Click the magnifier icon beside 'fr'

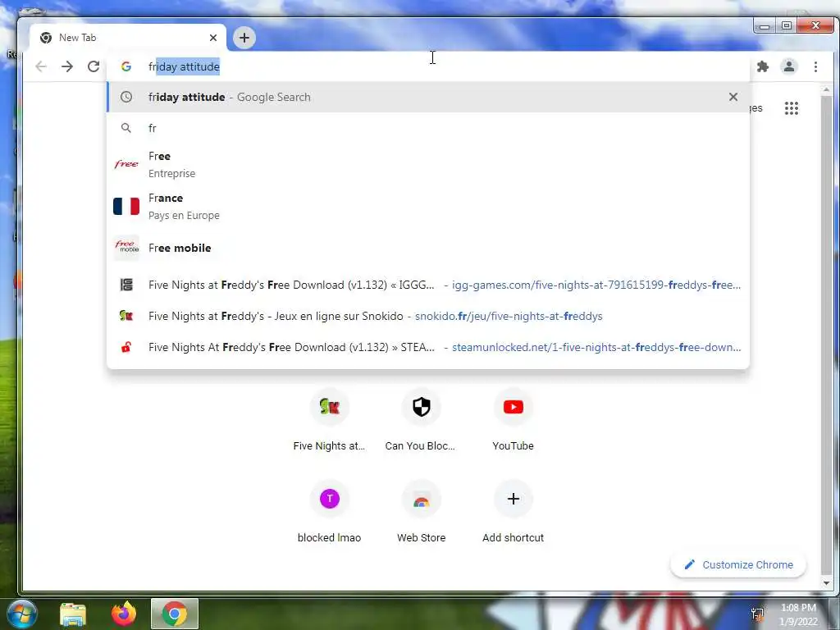tap(126, 128)
